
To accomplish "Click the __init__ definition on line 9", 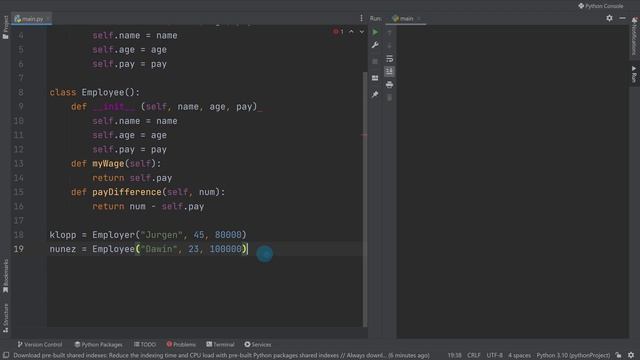I will pyautogui.click(x=113, y=107).
